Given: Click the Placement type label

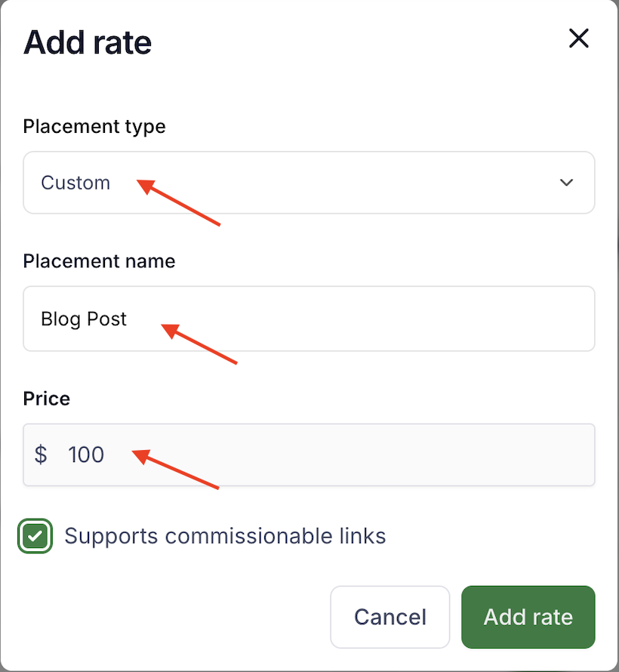Looking at the screenshot, I should click(x=94, y=125).
